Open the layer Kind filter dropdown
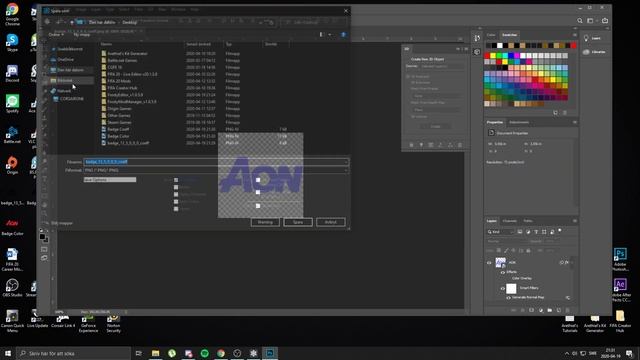 click(500, 232)
